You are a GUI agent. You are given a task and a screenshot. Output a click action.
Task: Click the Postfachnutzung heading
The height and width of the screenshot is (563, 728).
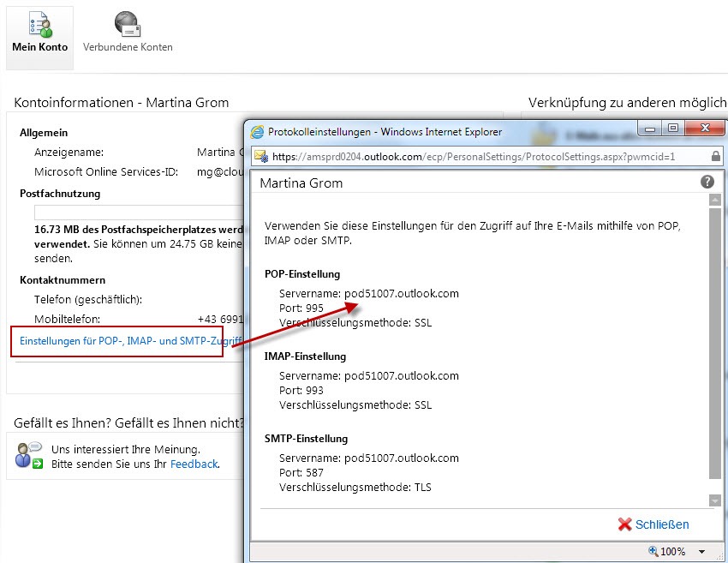(60, 194)
